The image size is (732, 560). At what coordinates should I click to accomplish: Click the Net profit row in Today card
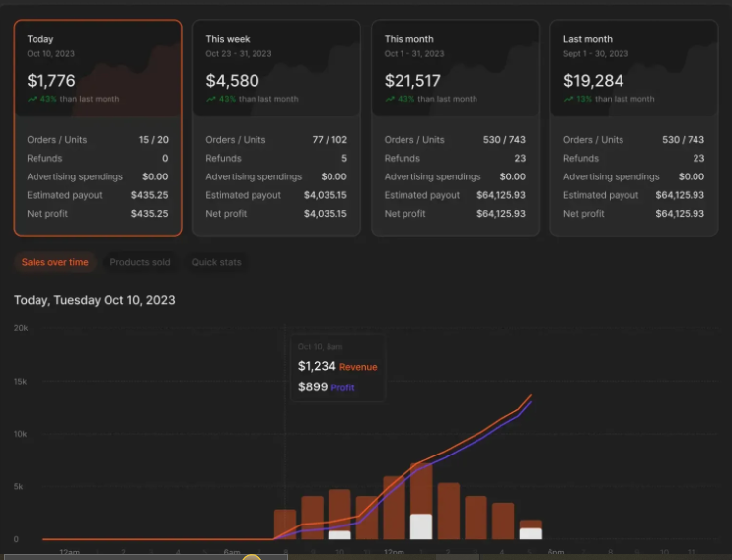(x=98, y=214)
